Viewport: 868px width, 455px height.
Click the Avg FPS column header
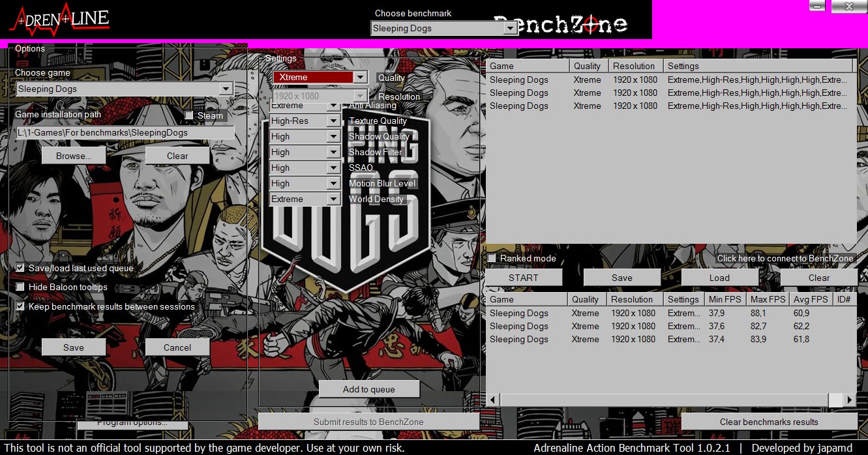811,299
